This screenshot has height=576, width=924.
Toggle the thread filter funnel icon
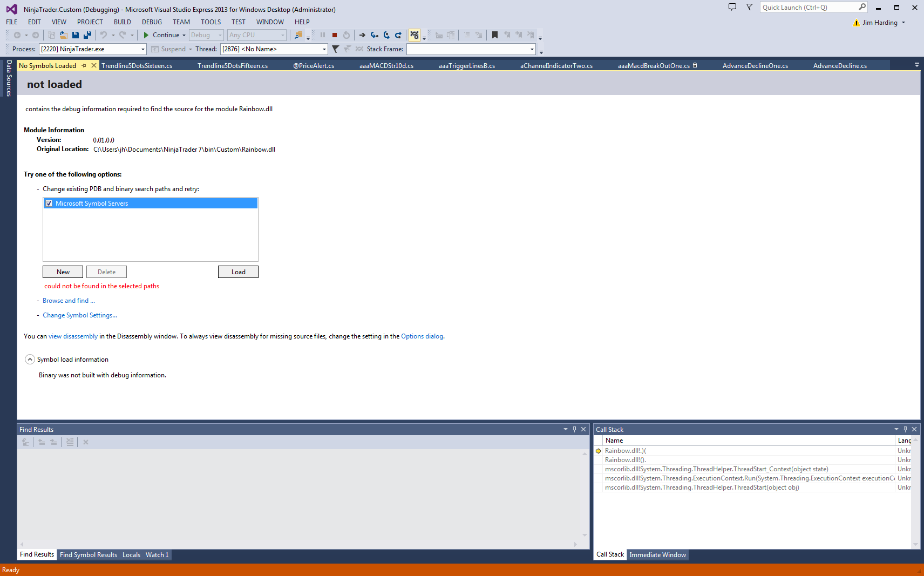pyautogui.click(x=336, y=49)
